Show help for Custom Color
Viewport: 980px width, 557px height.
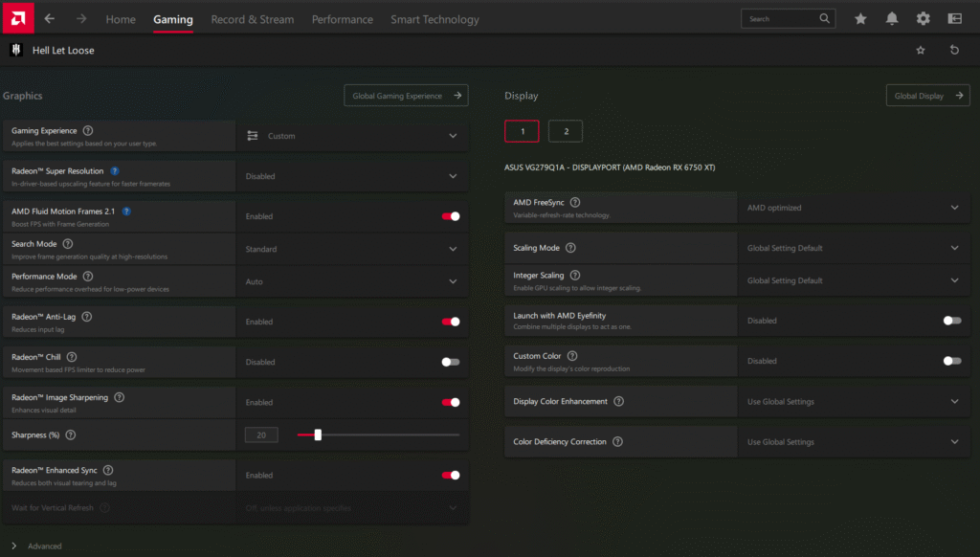pyautogui.click(x=572, y=356)
